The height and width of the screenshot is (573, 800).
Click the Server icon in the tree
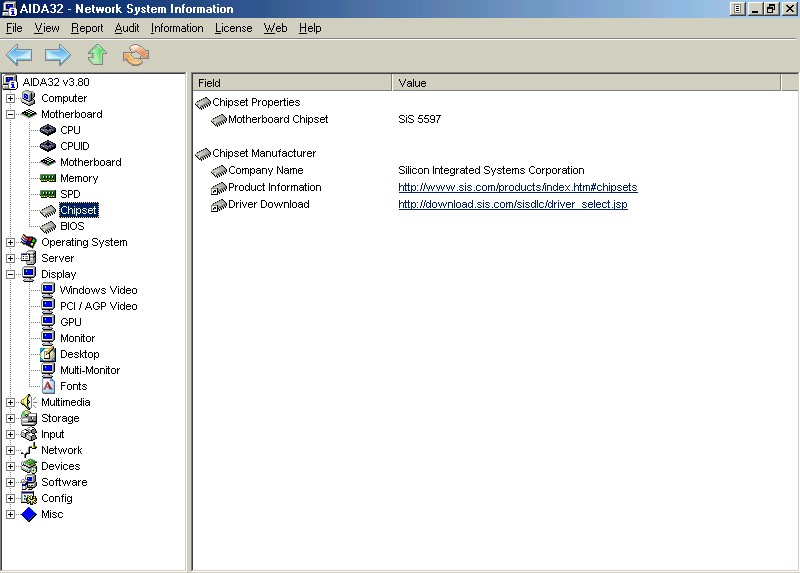[x=29, y=258]
